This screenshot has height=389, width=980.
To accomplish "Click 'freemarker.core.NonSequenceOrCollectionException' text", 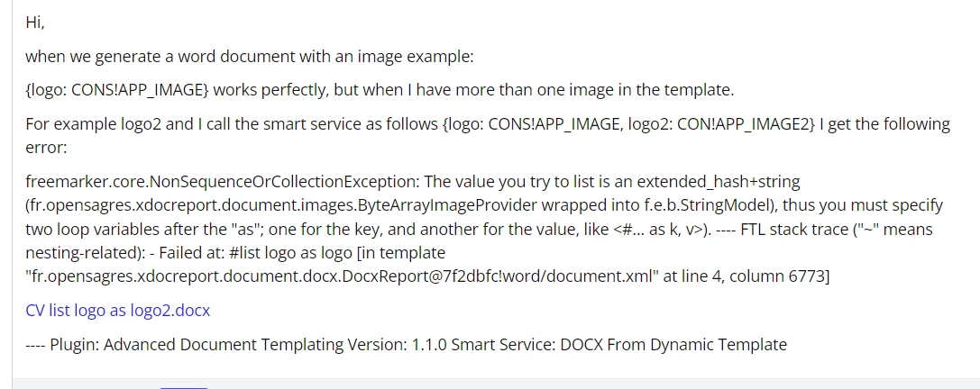I will [x=223, y=182].
